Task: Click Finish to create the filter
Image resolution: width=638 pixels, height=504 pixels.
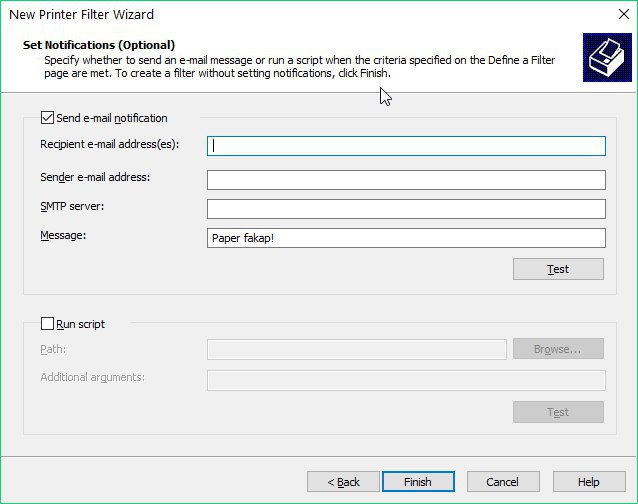Action: [418, 482]
